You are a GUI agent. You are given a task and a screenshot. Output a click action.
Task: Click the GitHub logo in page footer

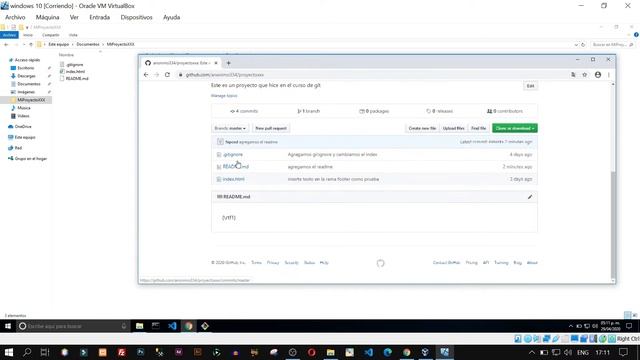(x=380, y=263)
